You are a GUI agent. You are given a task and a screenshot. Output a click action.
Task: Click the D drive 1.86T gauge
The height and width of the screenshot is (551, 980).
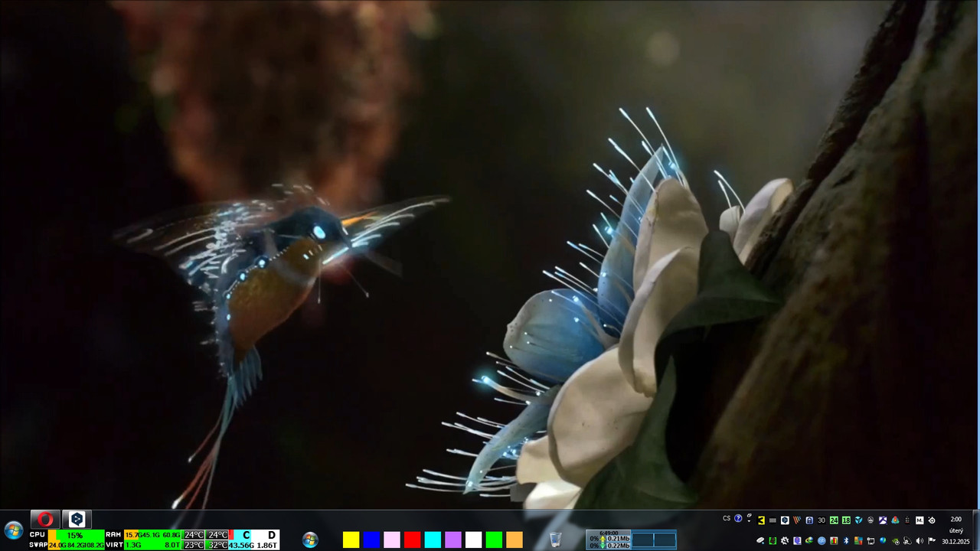coord(267,540)
